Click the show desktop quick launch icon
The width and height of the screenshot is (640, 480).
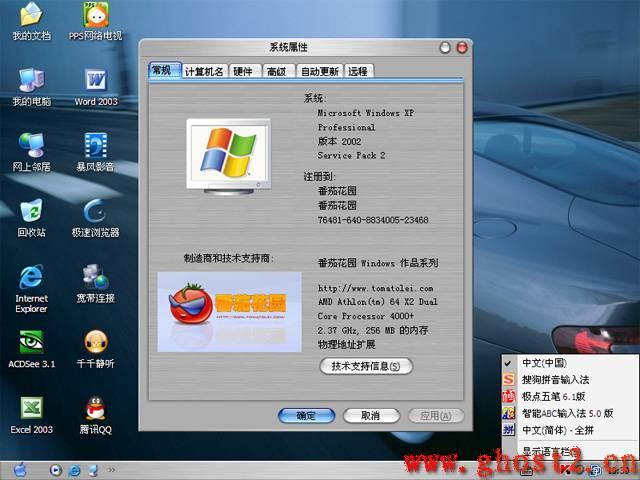click(x=93, y=471)
